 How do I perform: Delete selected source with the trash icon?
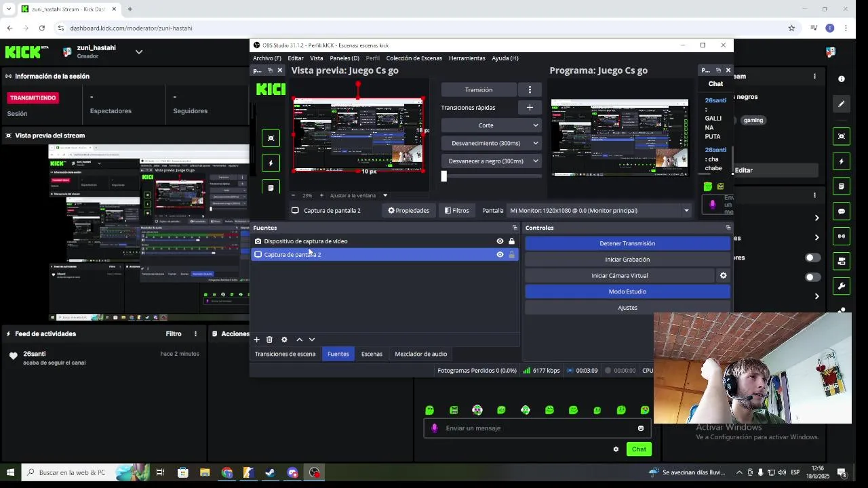click(269, 340)
